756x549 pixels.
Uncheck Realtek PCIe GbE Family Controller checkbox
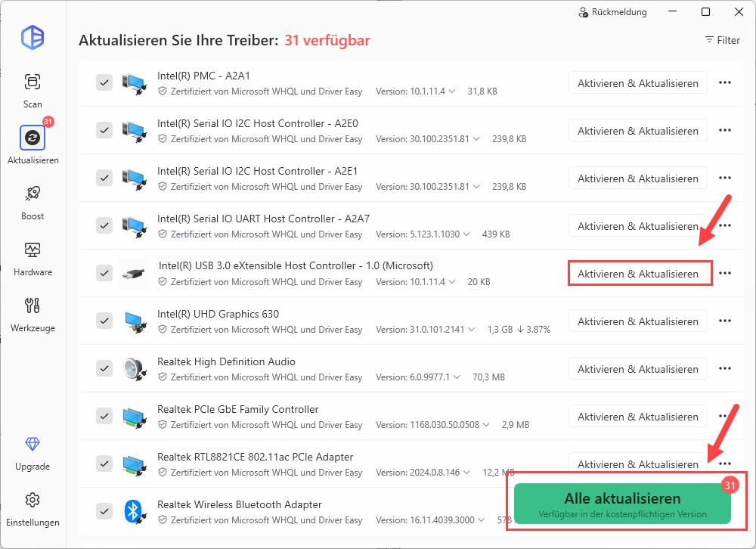pos(104,417)
